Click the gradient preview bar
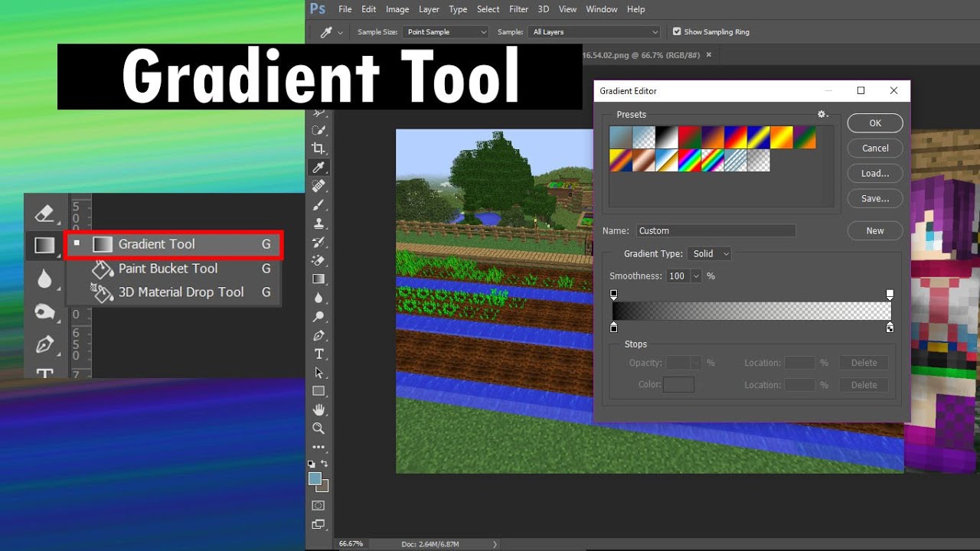980x551 pixels. coord(752,311)
